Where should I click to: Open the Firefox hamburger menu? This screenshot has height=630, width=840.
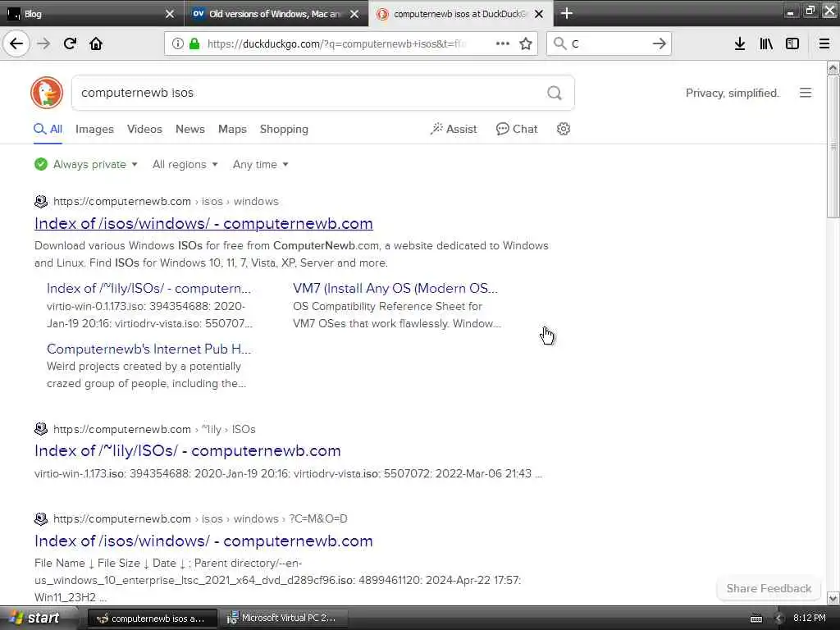tap(824, 43)
